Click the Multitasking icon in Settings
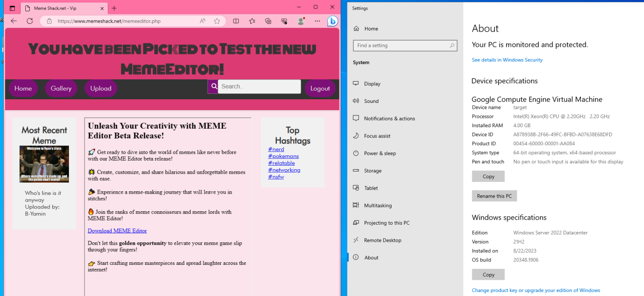644x296 pixels. [x=356, y=205]
